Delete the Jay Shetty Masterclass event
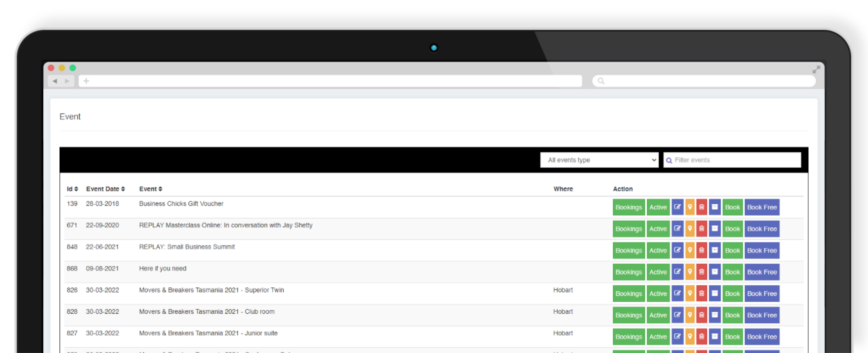The width and height of the screenshot is (868, 353). click(702, 229)
